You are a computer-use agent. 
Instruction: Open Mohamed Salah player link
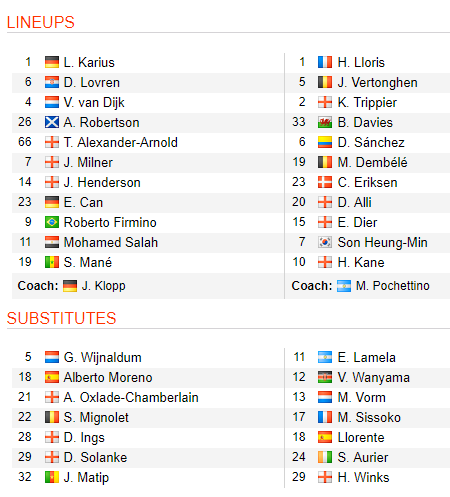click(111, 242)
